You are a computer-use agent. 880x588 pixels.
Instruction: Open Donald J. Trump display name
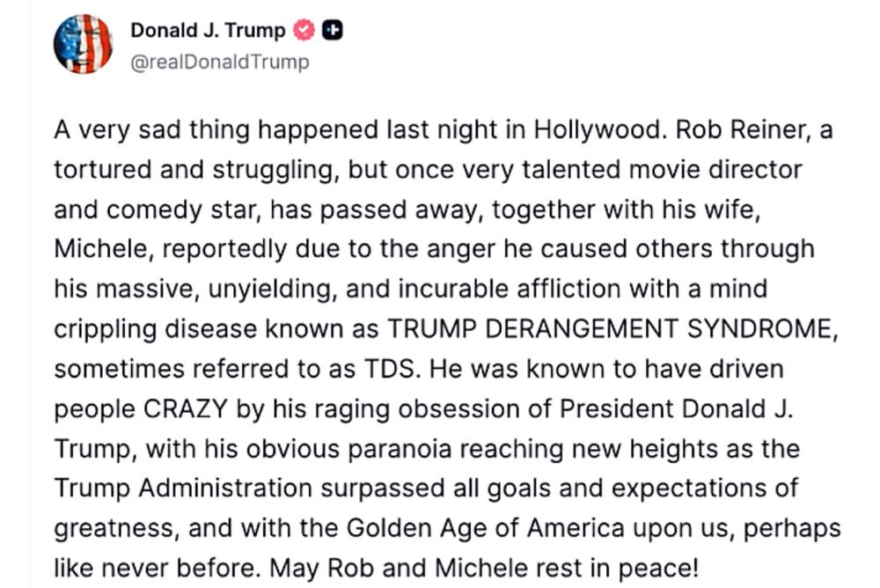pyautogui.click(x=208, y=30)
